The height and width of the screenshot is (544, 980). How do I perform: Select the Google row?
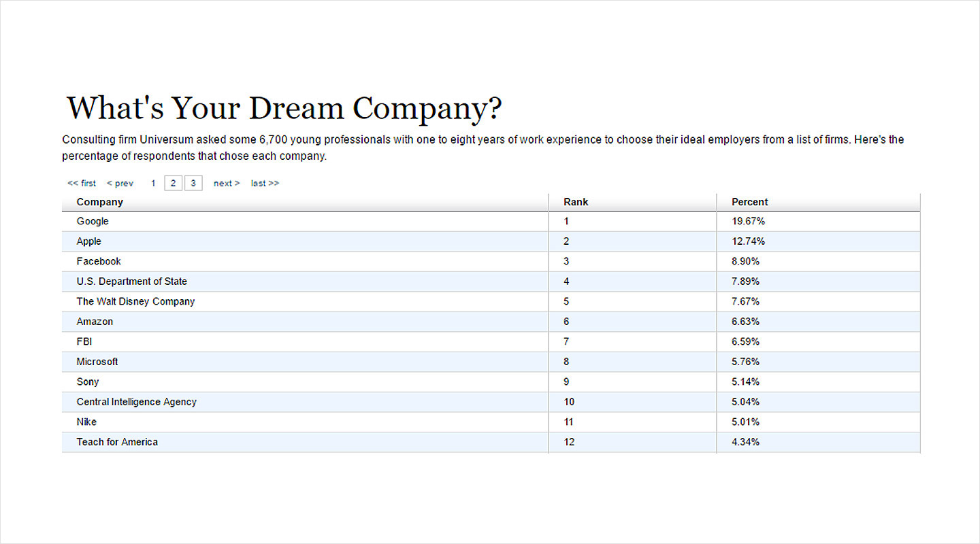pyautogui.click(x=93, y=222)
